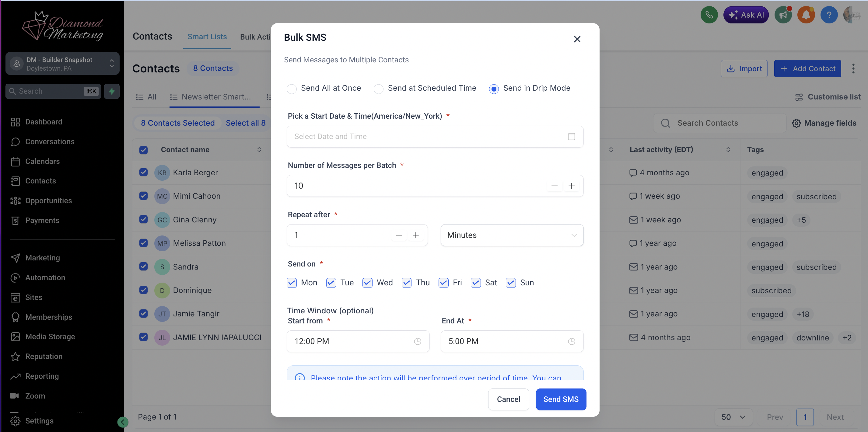Click the Import button
The width and height of the screenshot is (868, 432).
click(744, 69)
